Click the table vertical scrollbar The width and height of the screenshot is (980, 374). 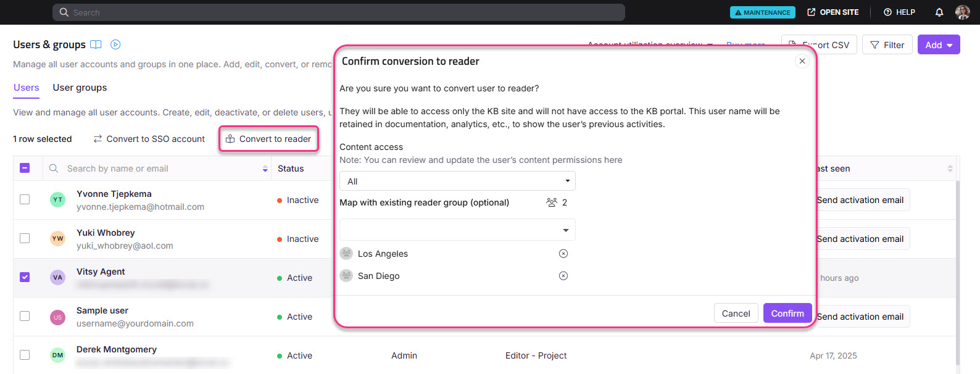tap(957, 273)
